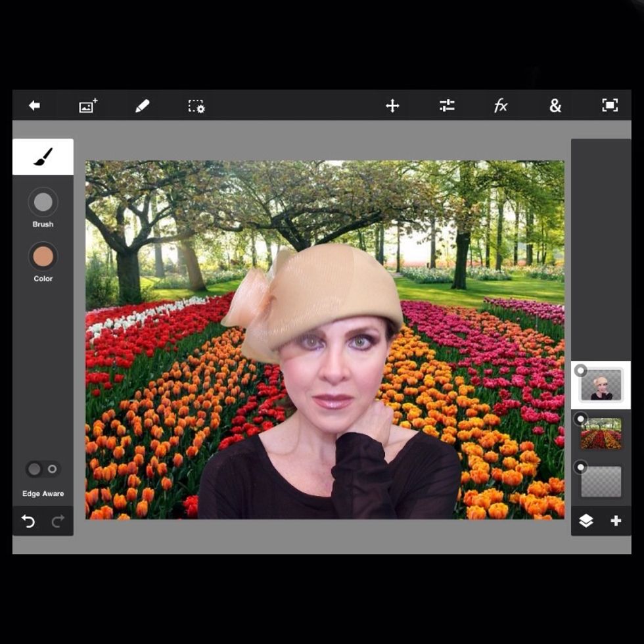The image size is (644, 644).
Task: Open the adjustments sliders menu
Action: [x=447, y=106]
